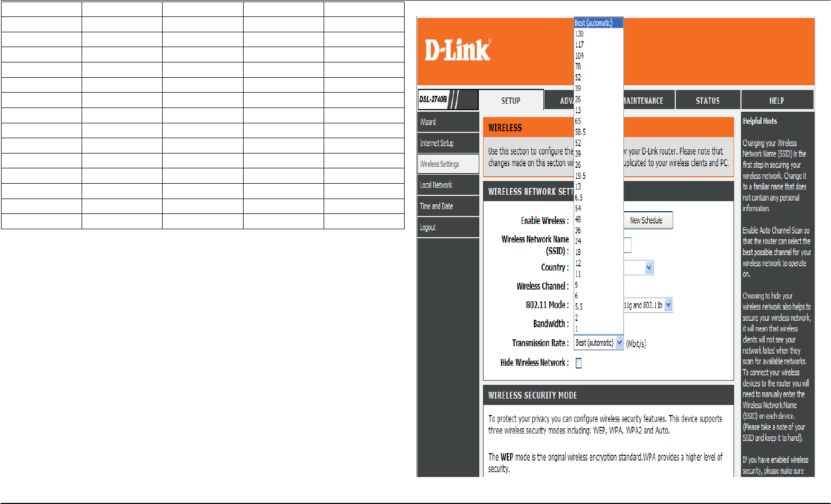Select 11 from the rate list
Viewport: 831px width, 504px height.
598,274
